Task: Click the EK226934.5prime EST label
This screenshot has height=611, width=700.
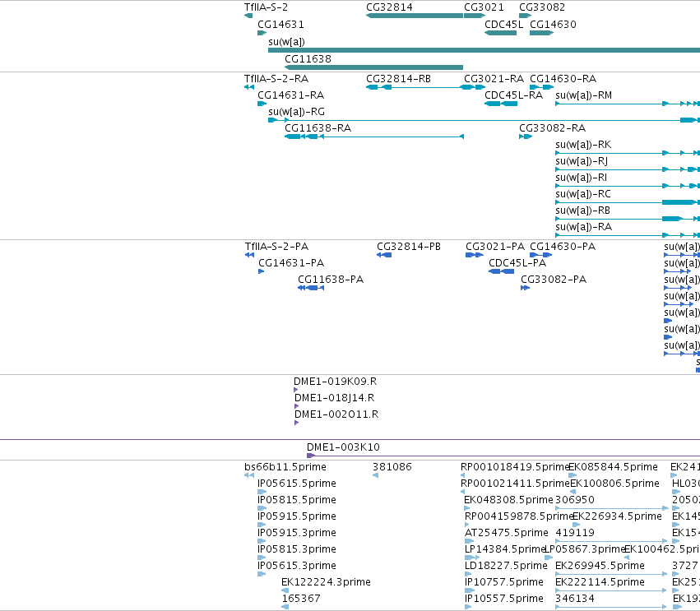Action: pos(617,516)
